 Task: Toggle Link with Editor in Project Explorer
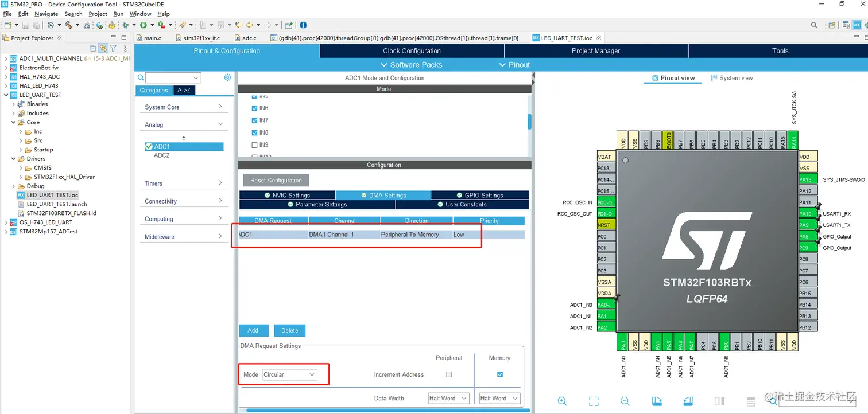point(103,49)
